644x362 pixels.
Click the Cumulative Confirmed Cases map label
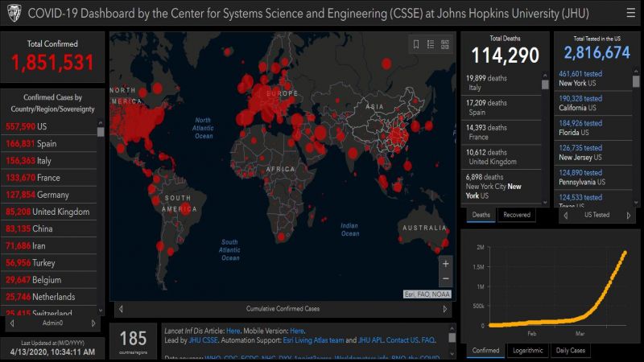283,309
